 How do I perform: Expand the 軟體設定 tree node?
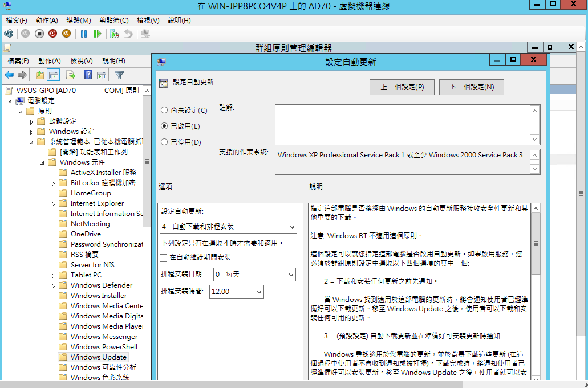tap(31, 122)
